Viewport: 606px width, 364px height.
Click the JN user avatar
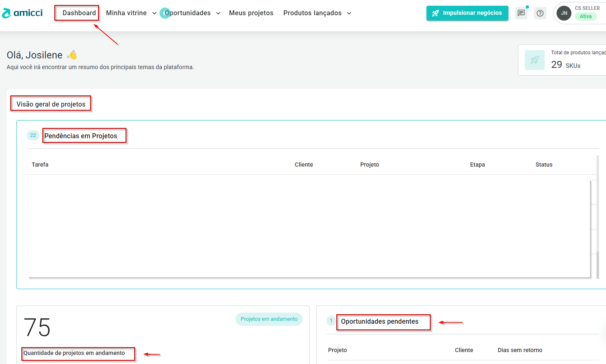(564, 13)
